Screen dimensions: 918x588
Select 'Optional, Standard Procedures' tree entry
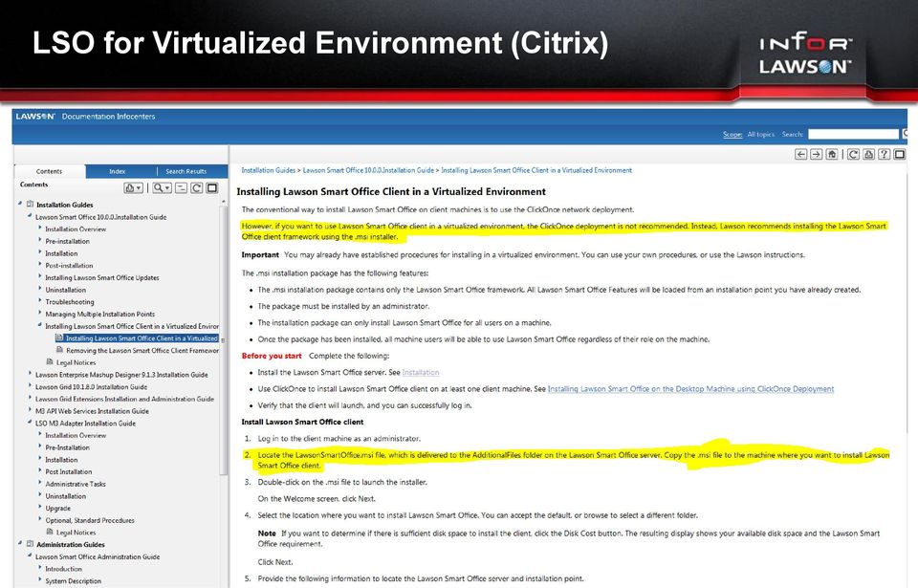90,520
